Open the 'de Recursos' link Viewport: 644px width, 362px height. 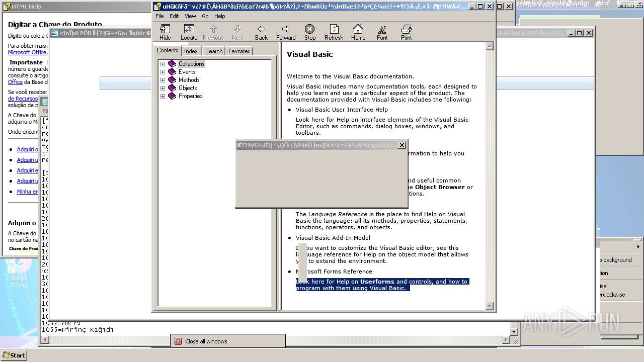(23, 99)
